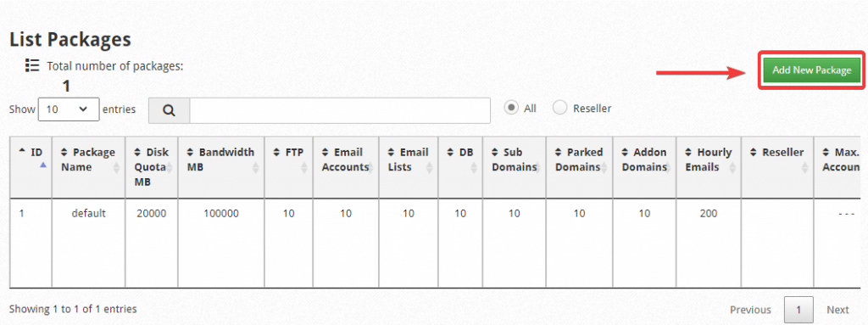Click the magnifying glass search icon
Viewport: 868px width, 325px height.
click(x=170, y=110)
